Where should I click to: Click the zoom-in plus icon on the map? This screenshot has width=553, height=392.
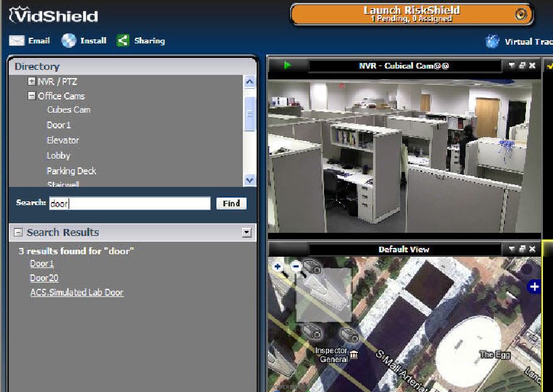277,267
